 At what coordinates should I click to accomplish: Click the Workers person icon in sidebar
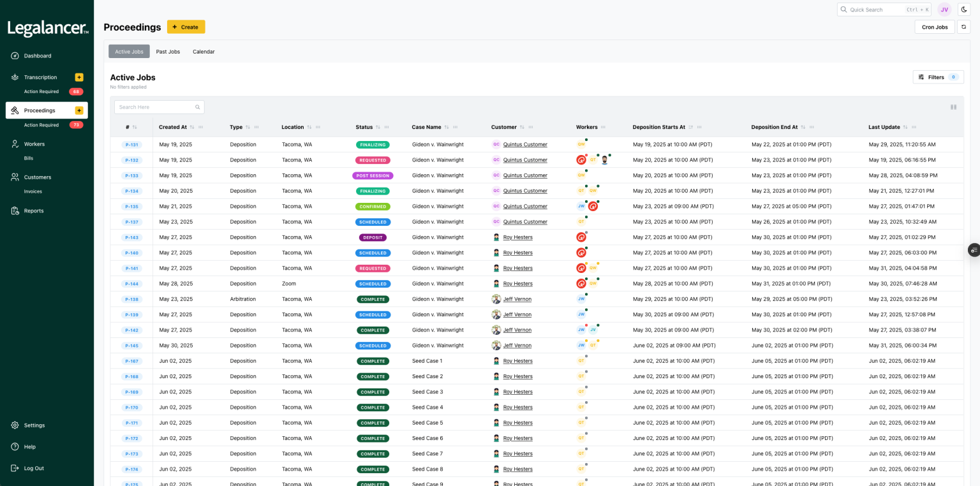click(x=15, y=144)
